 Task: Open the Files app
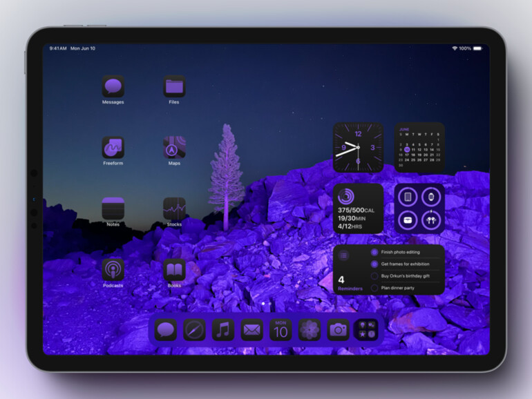(x=174, y=86)
